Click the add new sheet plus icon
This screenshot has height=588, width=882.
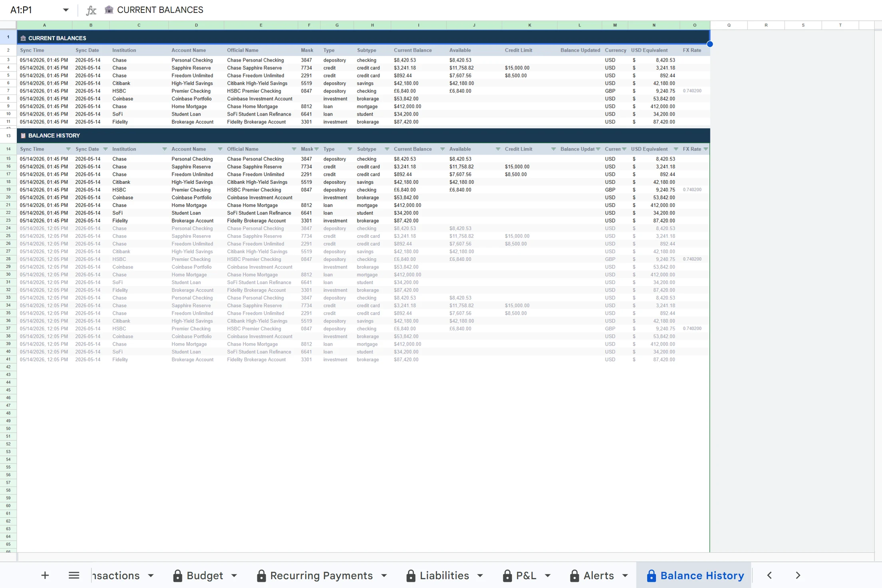[45, 575]
